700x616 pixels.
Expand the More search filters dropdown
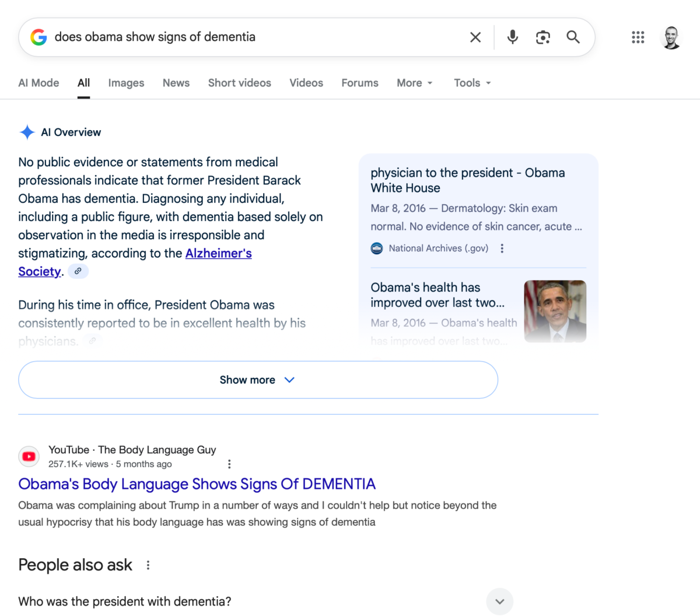[415, 83]
